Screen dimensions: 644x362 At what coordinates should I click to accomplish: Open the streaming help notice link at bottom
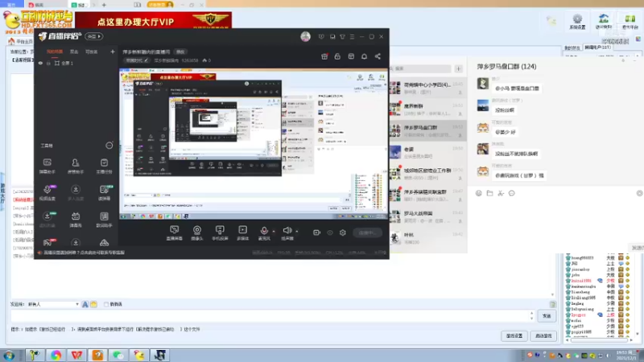[84, 253]
